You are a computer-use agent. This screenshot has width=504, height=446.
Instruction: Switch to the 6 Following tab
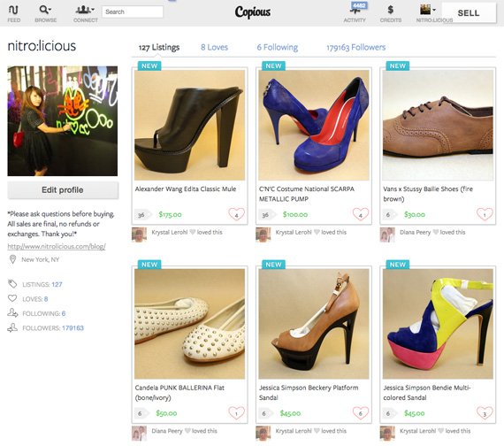[x=278, y=47]
